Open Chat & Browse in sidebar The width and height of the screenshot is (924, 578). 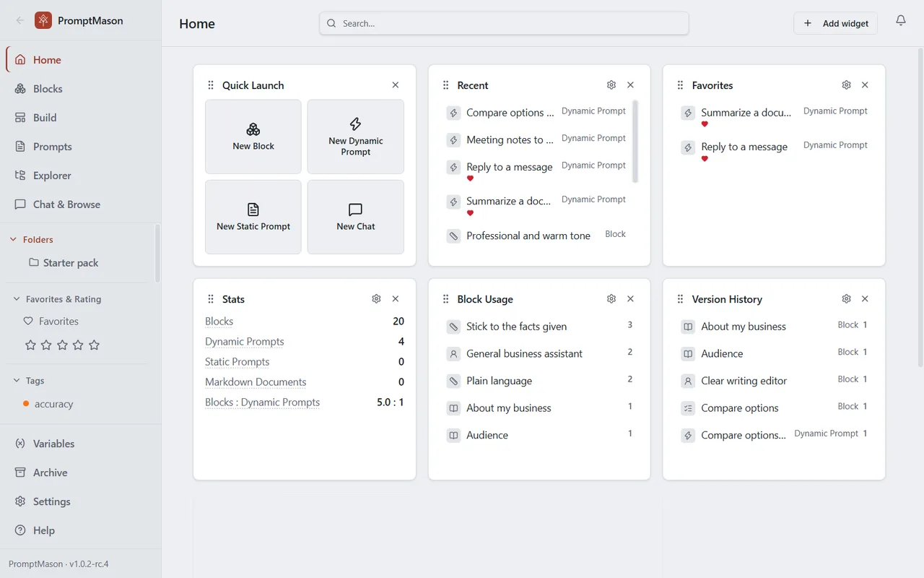[80, 204]
